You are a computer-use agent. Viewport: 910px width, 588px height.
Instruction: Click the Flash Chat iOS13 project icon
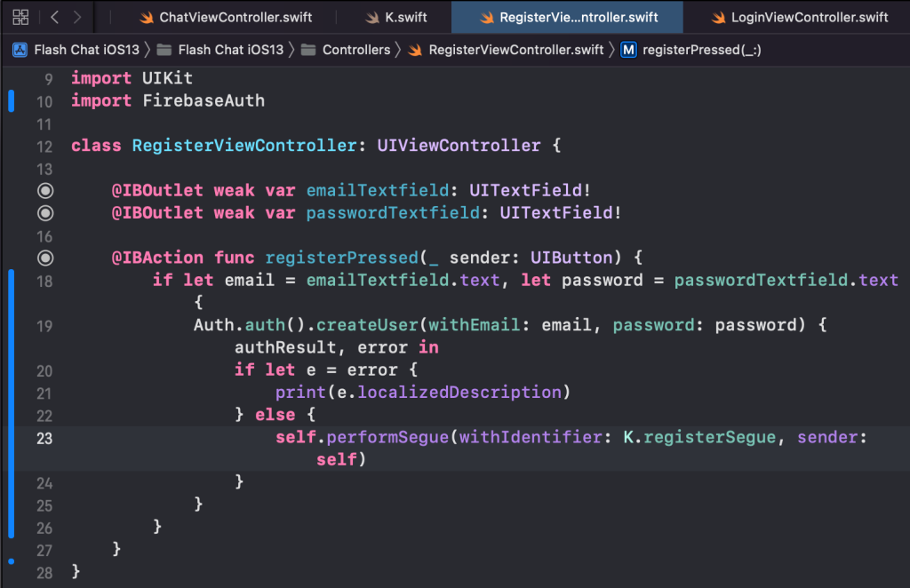pos(20,50)
